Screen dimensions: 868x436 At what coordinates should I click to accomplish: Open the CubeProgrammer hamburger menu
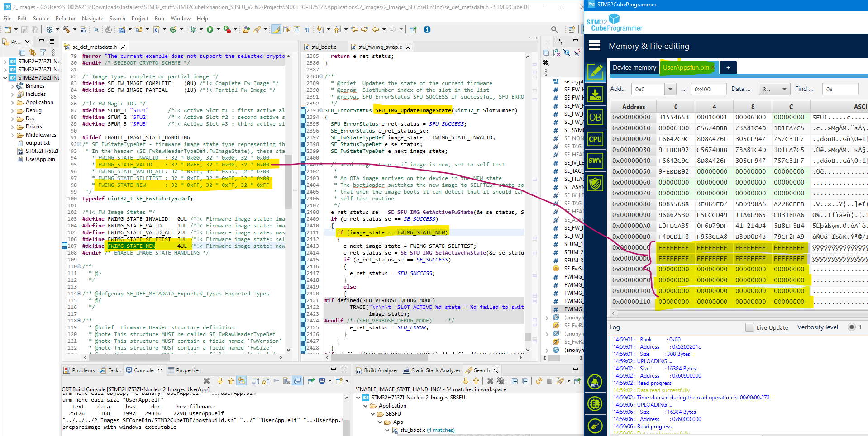click(594, 45)
